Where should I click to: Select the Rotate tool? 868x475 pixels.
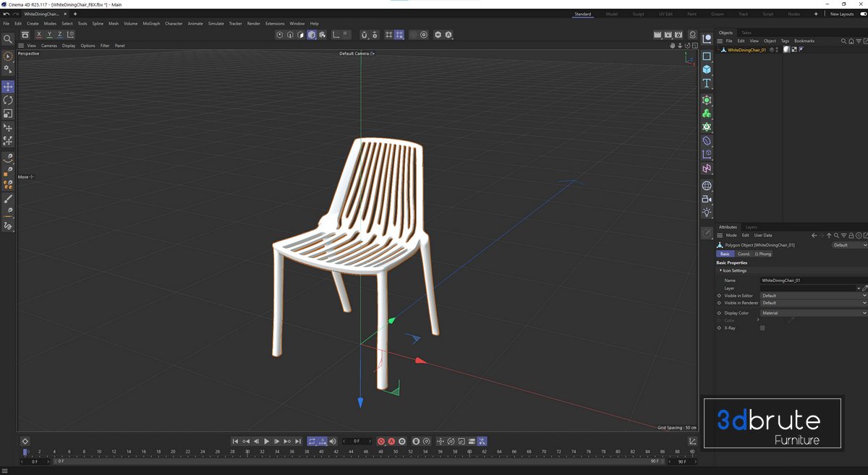[8, 100]
